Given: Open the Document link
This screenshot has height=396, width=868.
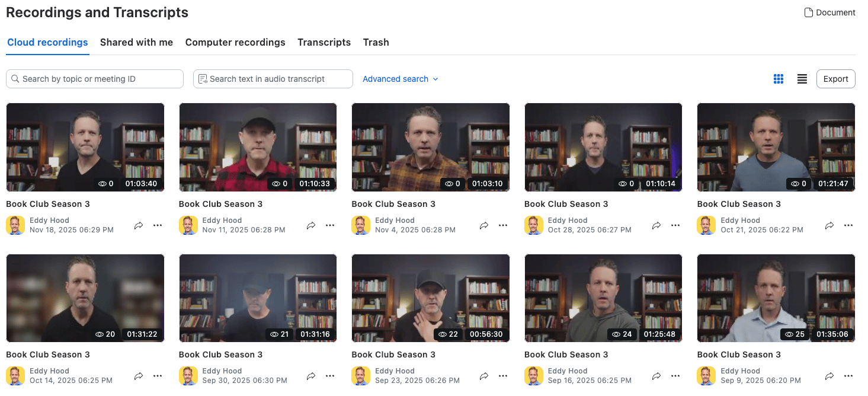Looking at the screenshot, I should [829, 12].
